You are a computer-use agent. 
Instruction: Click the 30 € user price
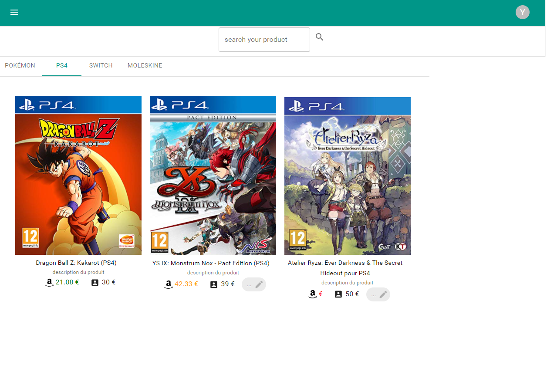pyautogui.click(x=108, y=282)
